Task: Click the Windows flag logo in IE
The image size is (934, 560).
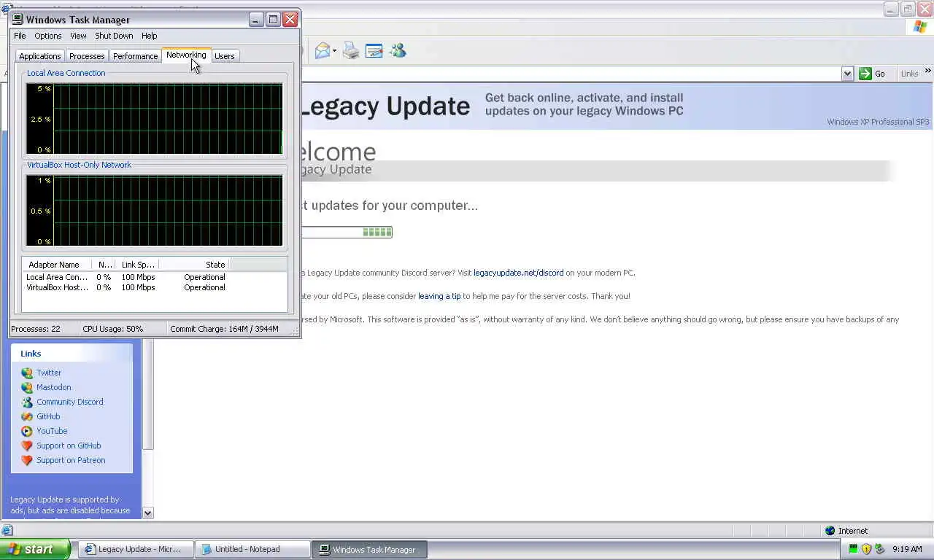Action: [920, 27]
